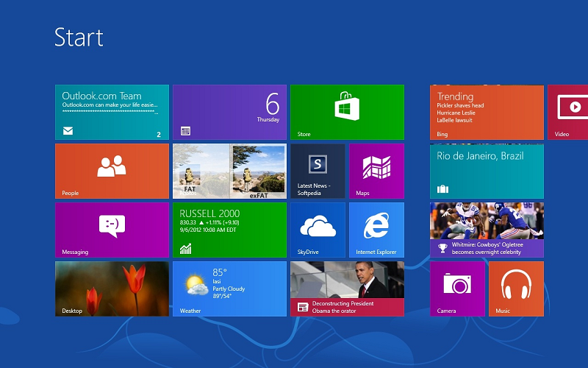Open News tile about Obama the orator
The height and width of the screenshot is (368, 588).
(347, 289)
